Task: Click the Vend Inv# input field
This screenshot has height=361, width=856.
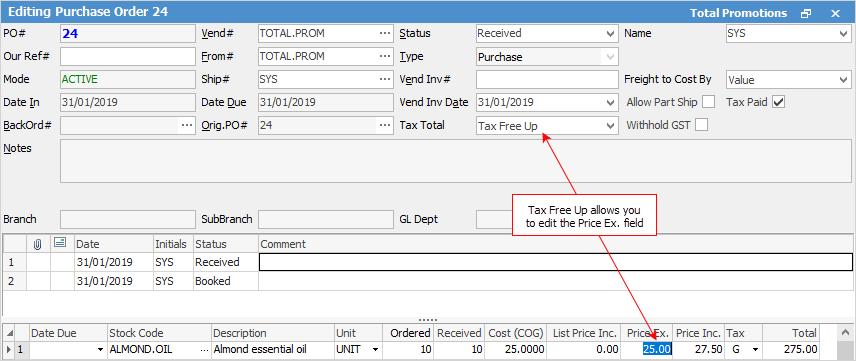Action: coord(547,79)
